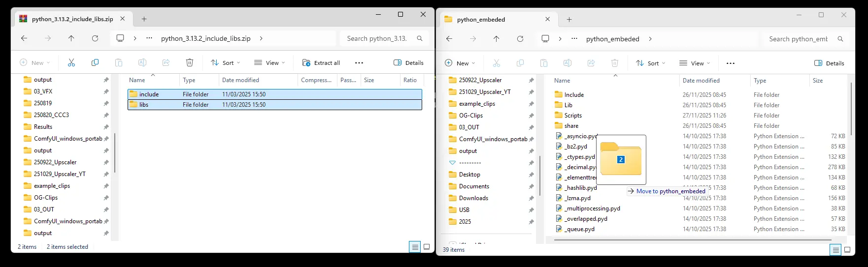Open New dropdown in python_embeded window
868x267 pixels.
(x=460, y=63)
